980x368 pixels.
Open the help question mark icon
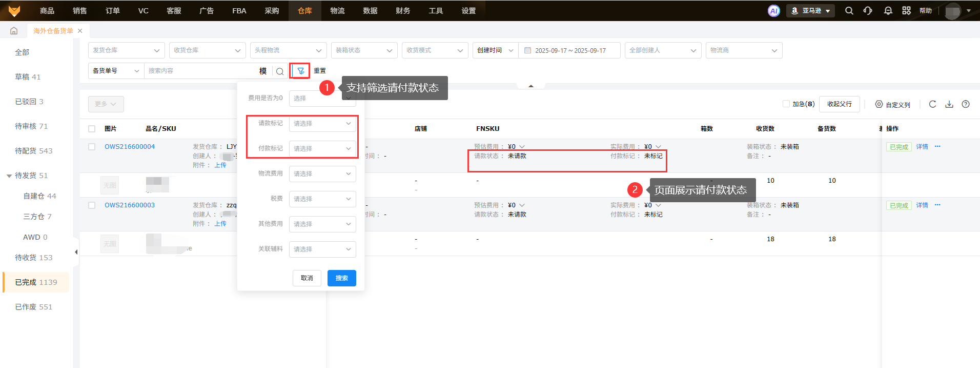[x=966, y=104]
